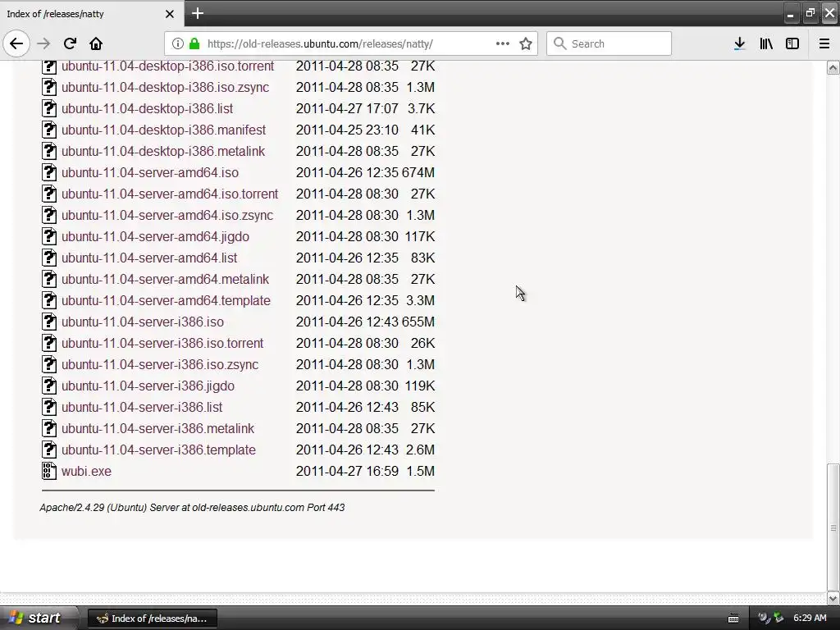This screenshot has width=840, height=630.
Task: Open ubuntu-11.04-server-amd64.metalink link
Action: (165, 279)
